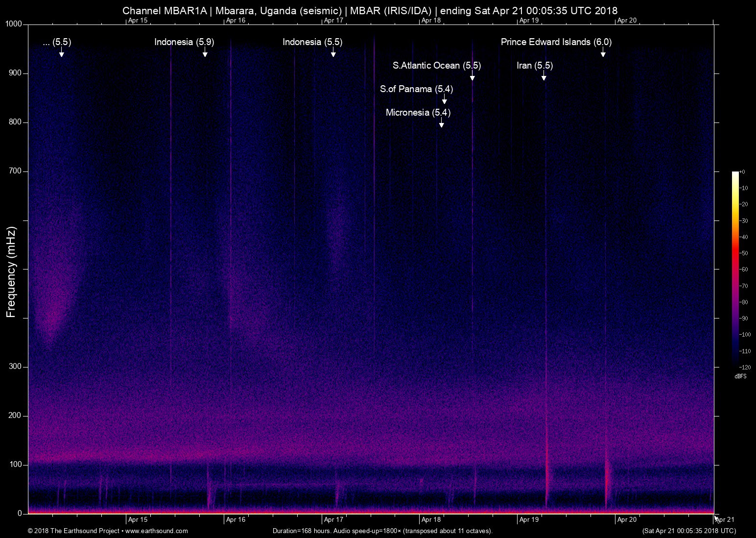Screen dimensions: 756x538
Task: Select the Micronesia (5.4) event label
Action: (418, 113)
